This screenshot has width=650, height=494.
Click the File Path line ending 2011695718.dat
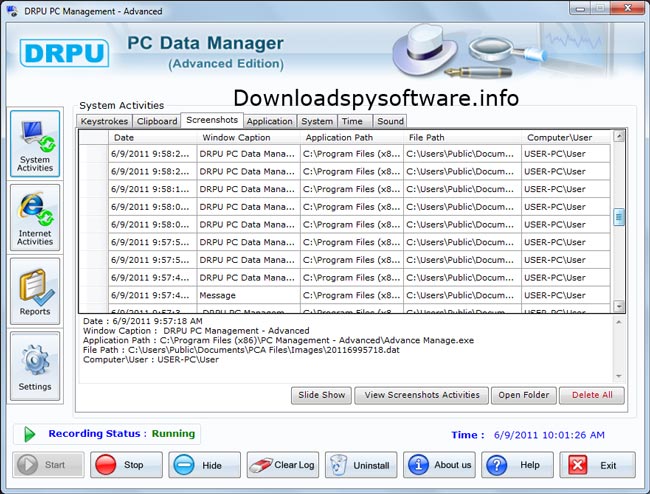[241, 350]
